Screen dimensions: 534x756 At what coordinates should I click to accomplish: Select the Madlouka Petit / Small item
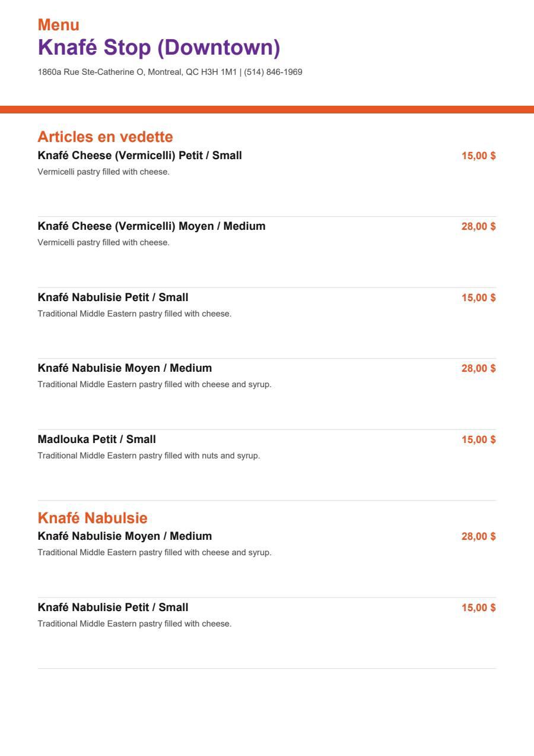pyautogui.click(x=97, y=439)
